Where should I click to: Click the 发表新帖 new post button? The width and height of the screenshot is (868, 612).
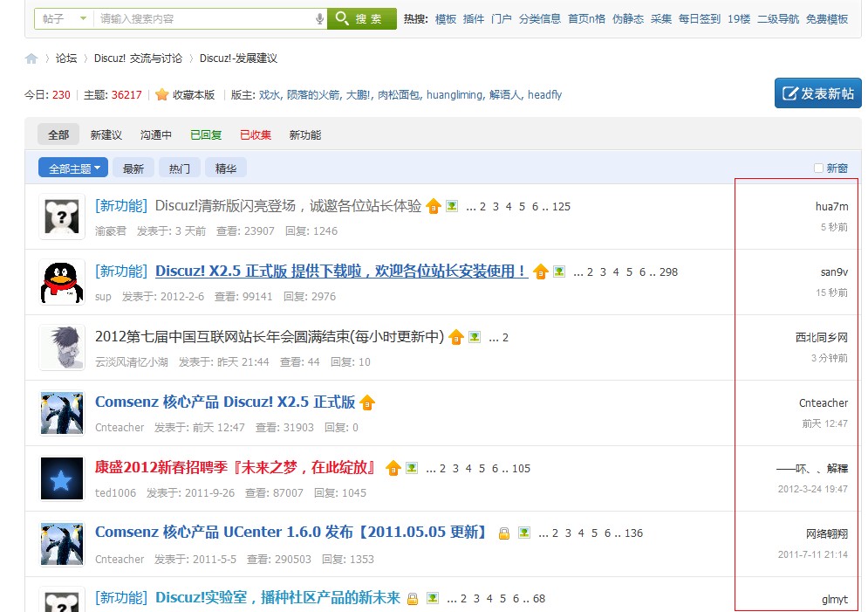pyautogui.click(x=817, y=93)
